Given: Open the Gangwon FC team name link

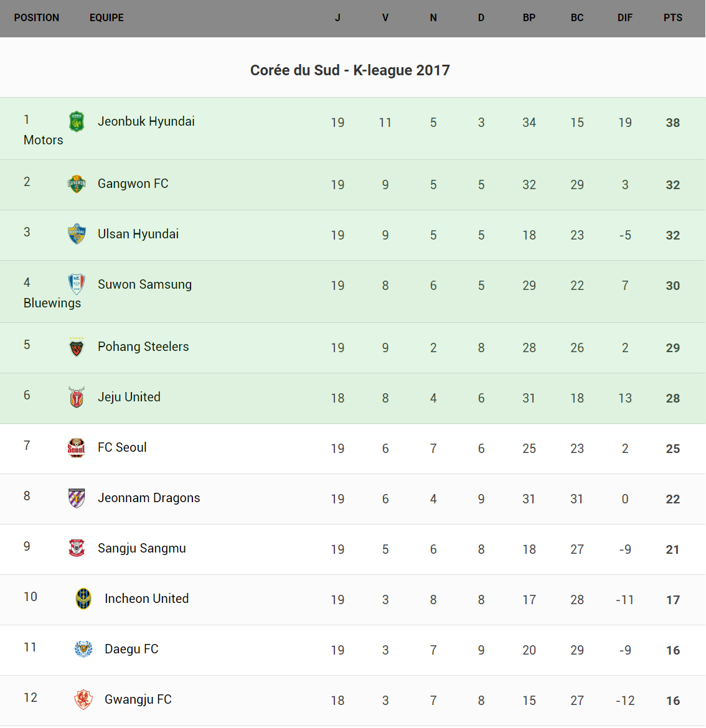Looking at the screenshot, I should 133,184.
